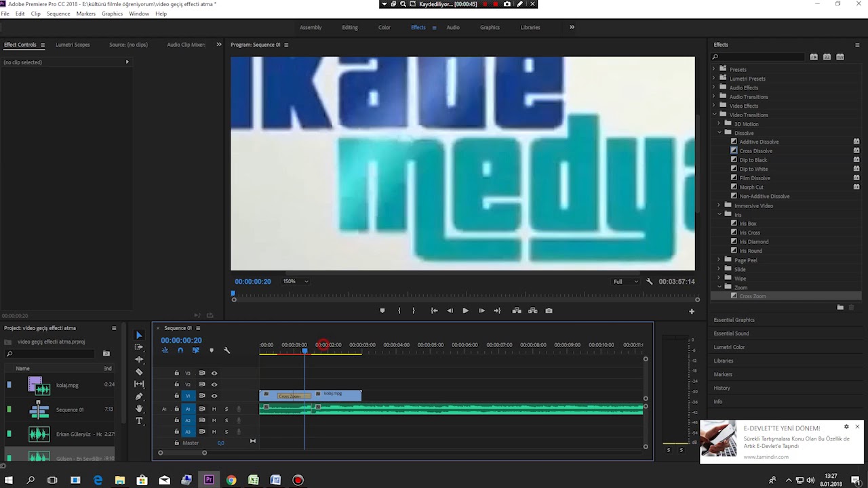Toggle Linked Selection in the timeline
This screenshot has width=868, height=488.
[196, 350]
